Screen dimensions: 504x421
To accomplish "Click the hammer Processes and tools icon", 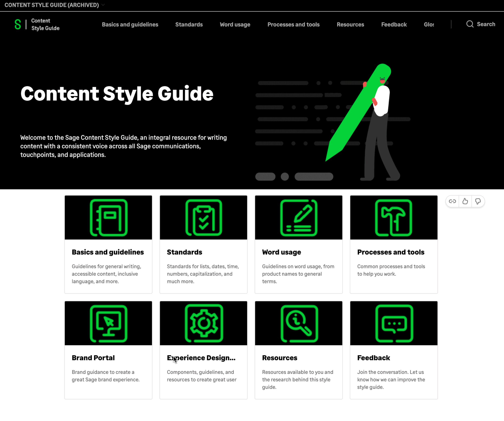I will (x=394, y=218).
